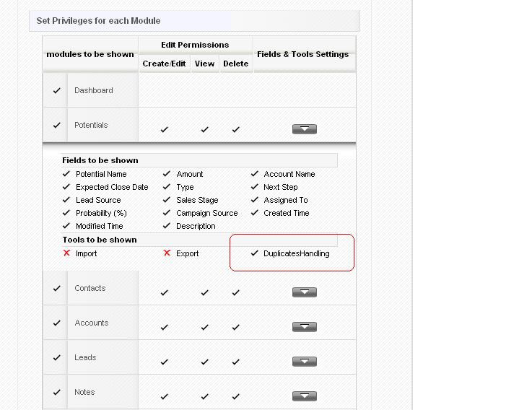The height and width of the screenshot is (410, 532).
Task: Expand Leads fields and tools settings
Action: pos(305,362)
